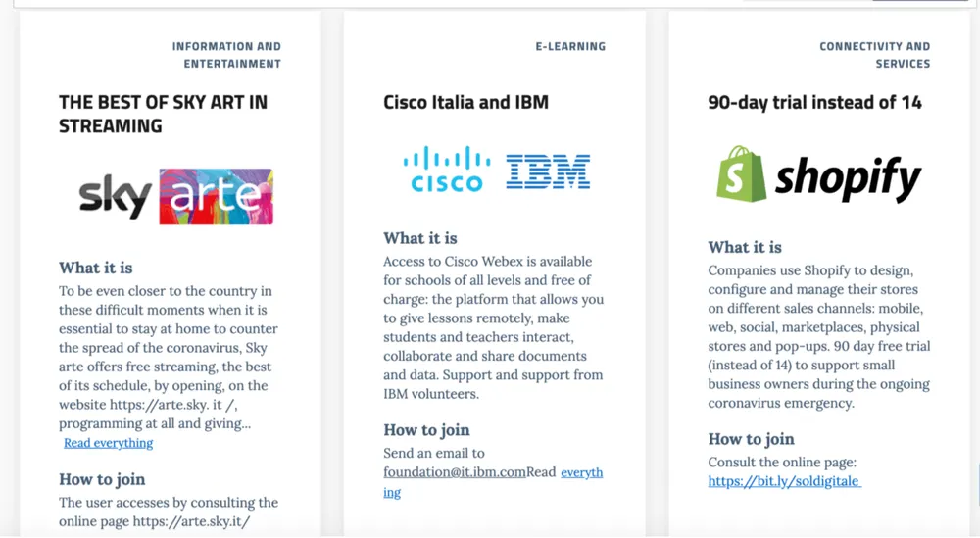Click the 'Cisco Italia and IBM' title
Image resolution: width=980 pixels, height=538 pixels.
(x=465, y=102)
